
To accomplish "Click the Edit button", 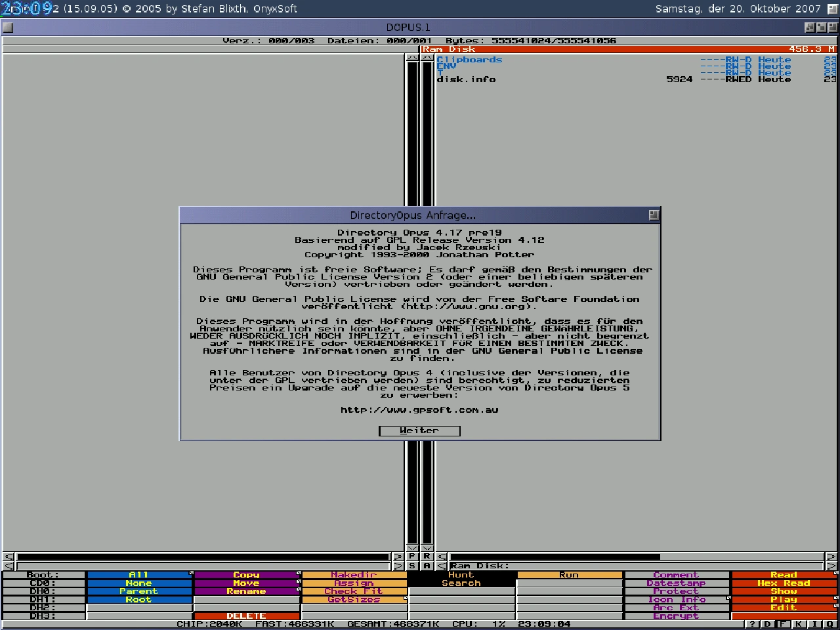I will [784, 608].
